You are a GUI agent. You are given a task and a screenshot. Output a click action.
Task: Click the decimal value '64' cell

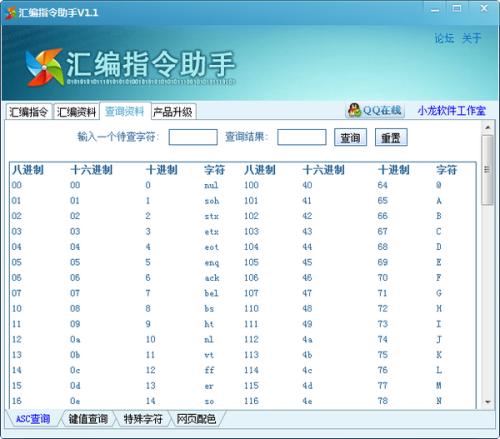[383, 185]
